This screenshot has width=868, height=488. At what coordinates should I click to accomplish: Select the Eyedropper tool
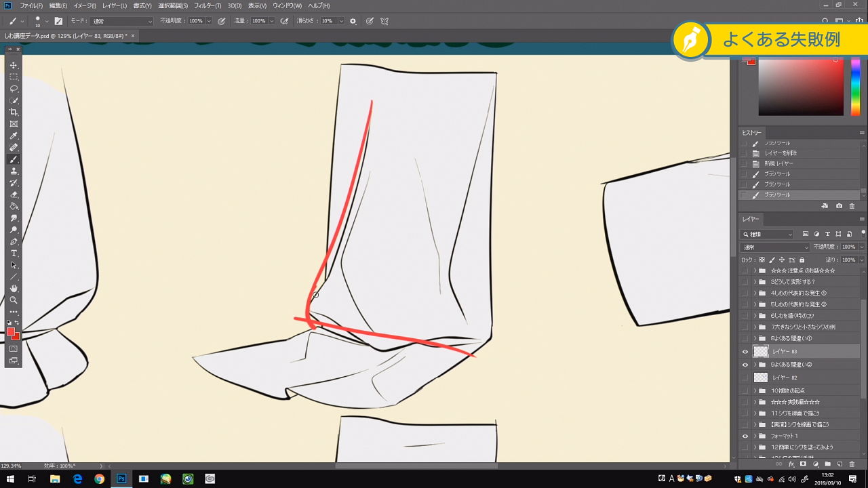(x=14, y=136)
